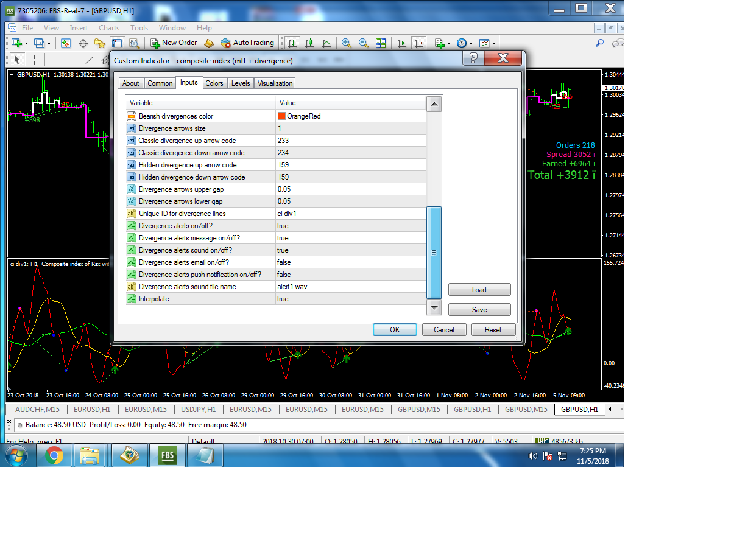Select the true value of Divergence alerts on/off
The width and height of the screenshot is (748, 560).
(x=351, y=226)
